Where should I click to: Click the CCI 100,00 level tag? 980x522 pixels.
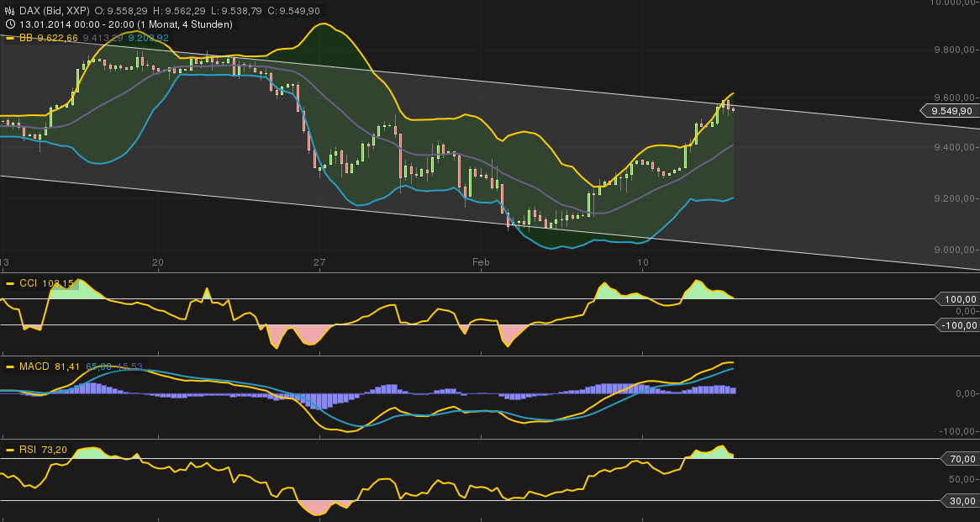pyautogui.click(x=956, y=299)
